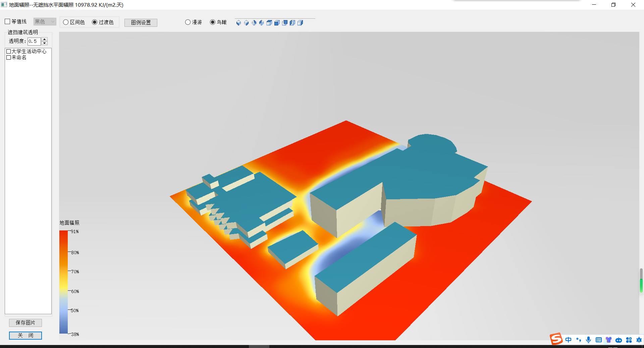Switch to the left view cube icon
This screenshot has width=644, height=348.
(x=292, y=23)
